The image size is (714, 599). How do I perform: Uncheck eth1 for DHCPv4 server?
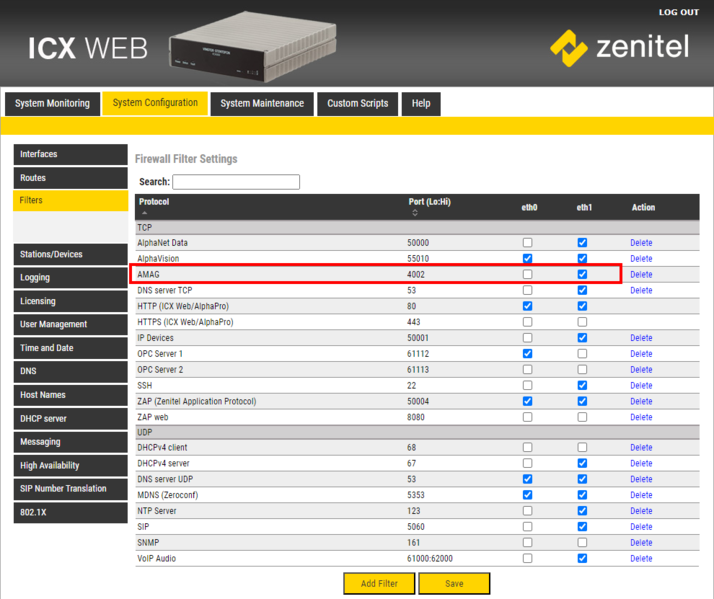tap(582, 463)
